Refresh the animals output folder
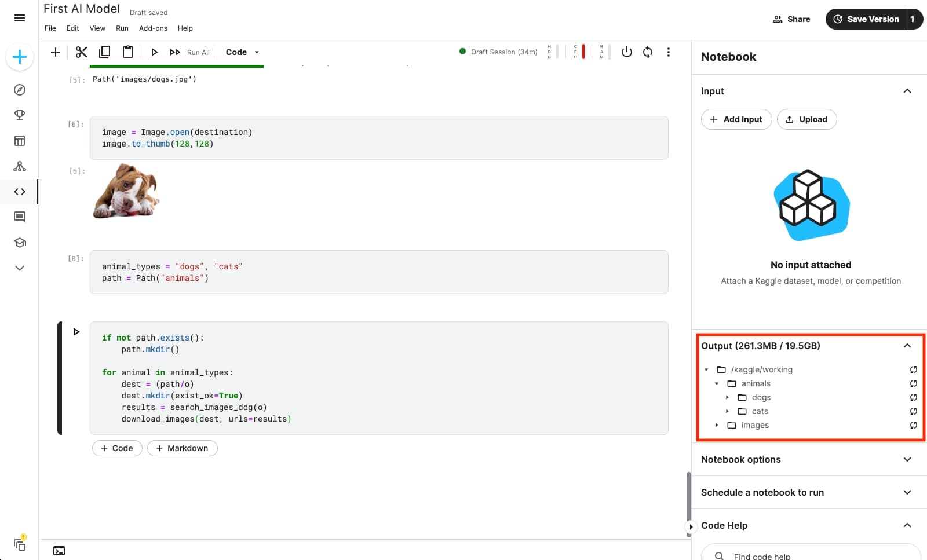This screenshot has width=927, height=560. (x=914, y=383)
